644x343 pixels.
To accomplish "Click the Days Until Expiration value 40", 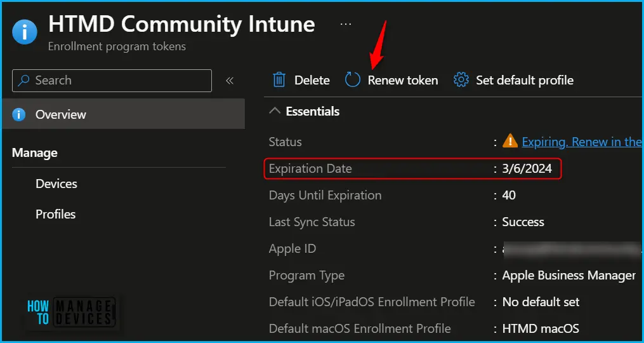I will point(509,195).
